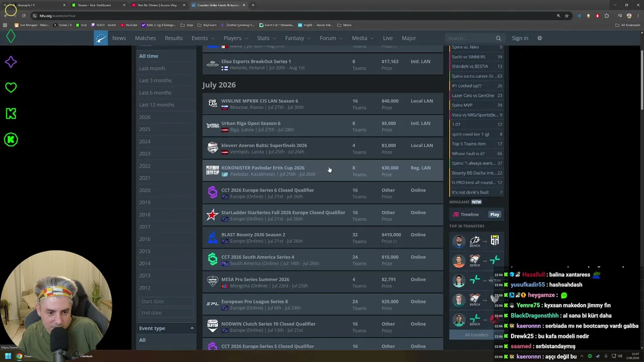This screenshot has height=362, width=644.
Task: Click the European Pro League EPL logo
Action: point(212,304)
